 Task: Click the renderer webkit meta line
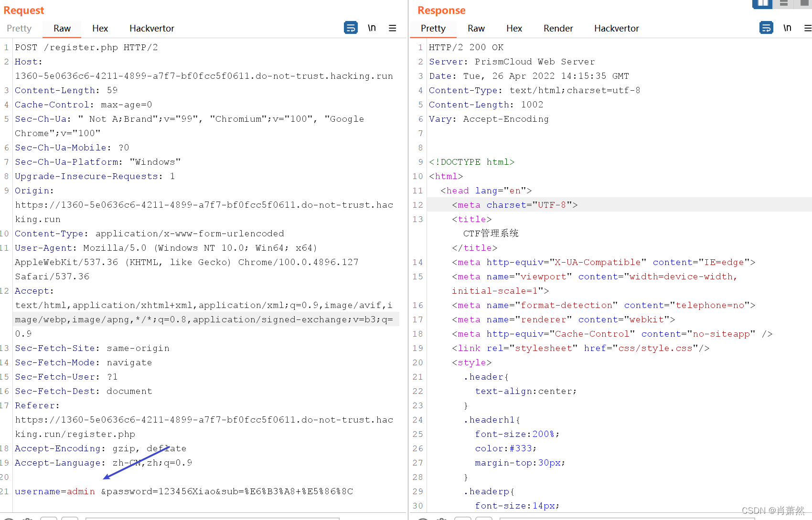(564, 319)
